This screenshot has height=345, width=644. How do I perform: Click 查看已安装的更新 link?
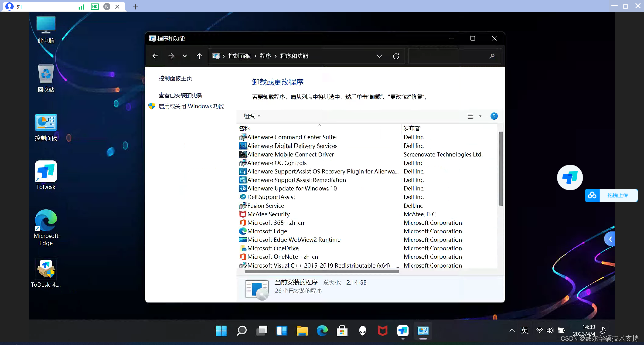(x=181, y=95)
